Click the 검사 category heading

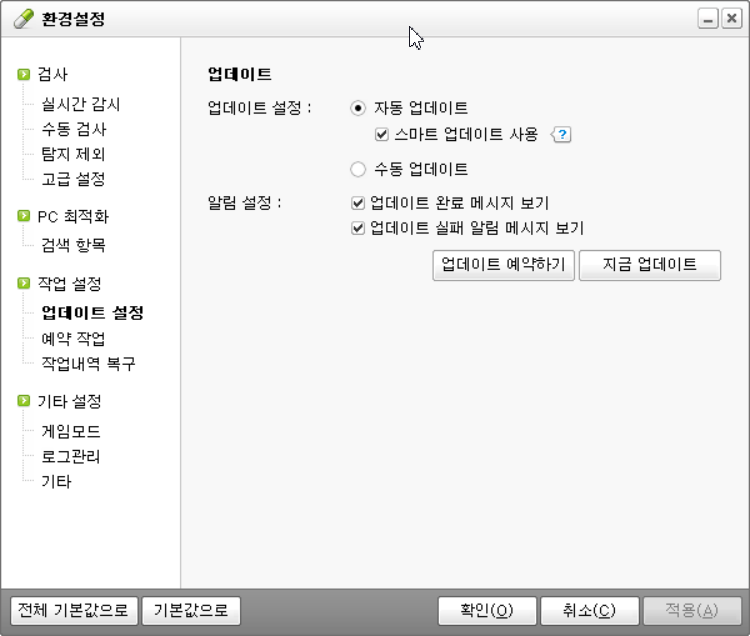(x=53, y=75)
